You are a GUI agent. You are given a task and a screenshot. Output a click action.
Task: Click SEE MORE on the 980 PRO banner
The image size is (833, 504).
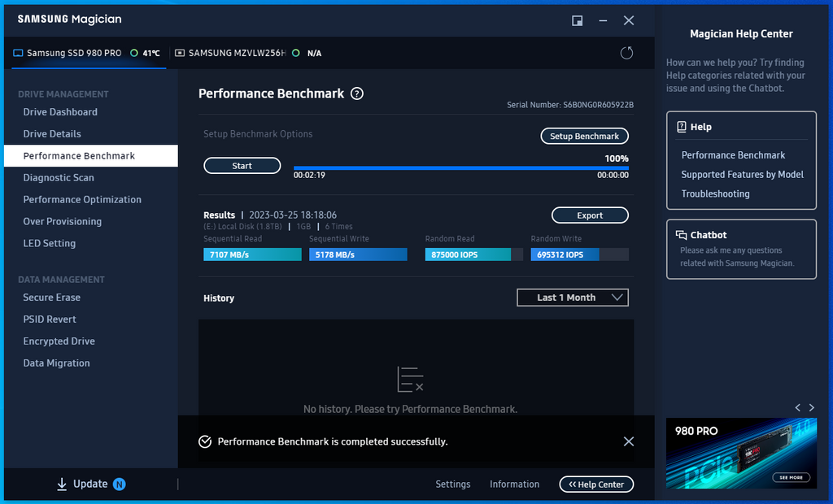coord(791,477)
